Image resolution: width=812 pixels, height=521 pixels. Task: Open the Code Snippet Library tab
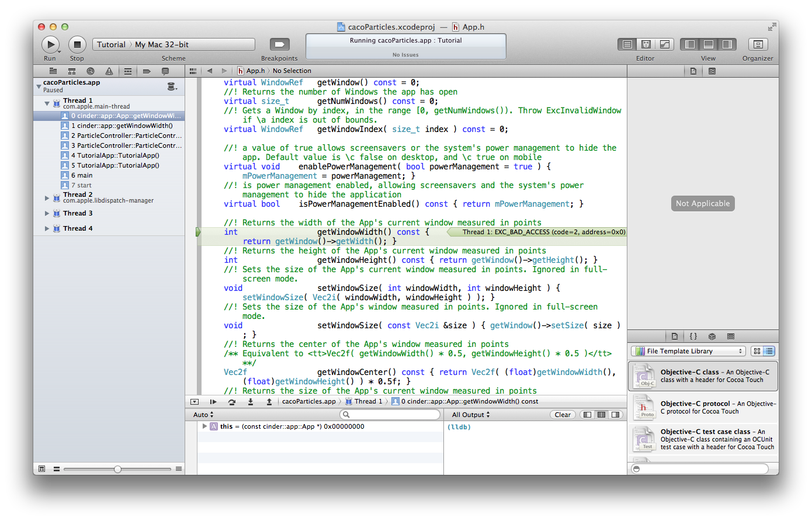point(693,336)
